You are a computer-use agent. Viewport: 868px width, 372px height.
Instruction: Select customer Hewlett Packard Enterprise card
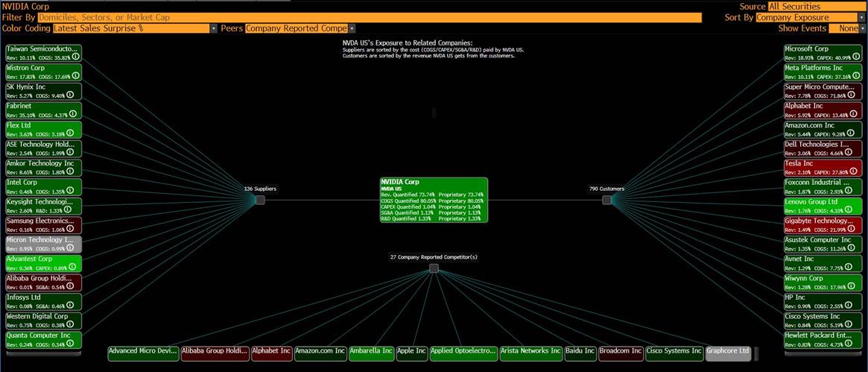tap(823, 340)
